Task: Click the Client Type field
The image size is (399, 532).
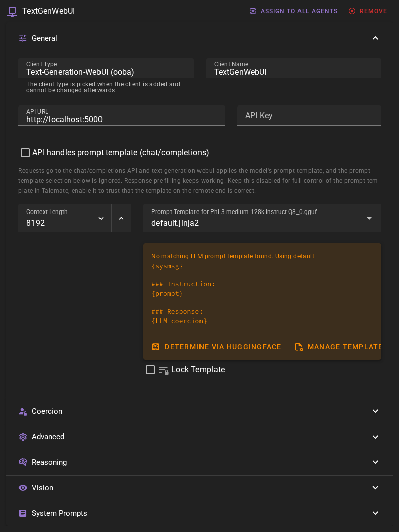Action: [x=106, y=68]
